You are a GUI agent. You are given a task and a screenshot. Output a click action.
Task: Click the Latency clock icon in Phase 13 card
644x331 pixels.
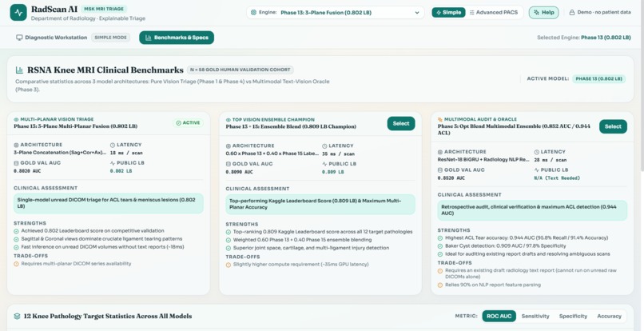(x=113, y=145)
